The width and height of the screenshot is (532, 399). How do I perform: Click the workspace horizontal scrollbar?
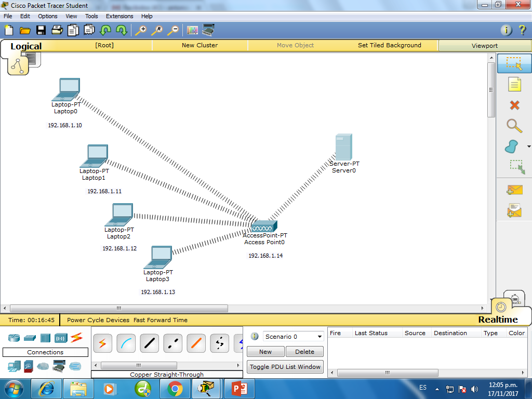(119, 309)
